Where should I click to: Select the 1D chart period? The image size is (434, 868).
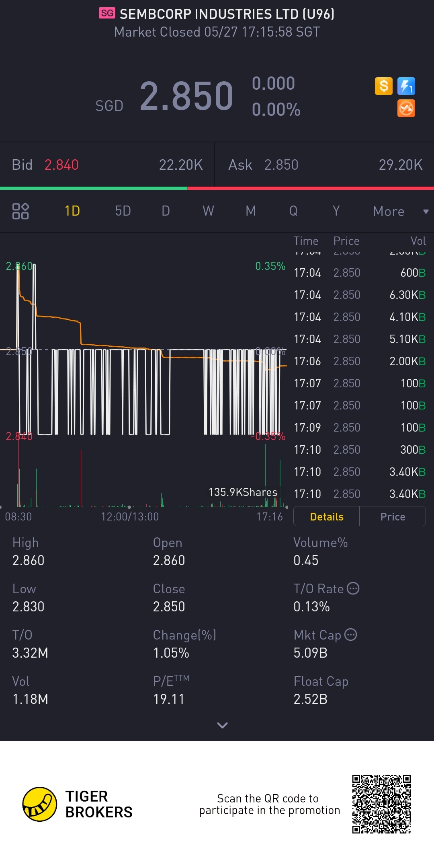coord(72,211)
